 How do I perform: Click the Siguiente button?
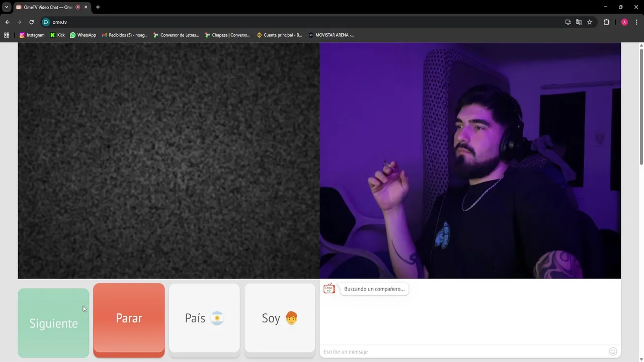(x=53, y=323)
